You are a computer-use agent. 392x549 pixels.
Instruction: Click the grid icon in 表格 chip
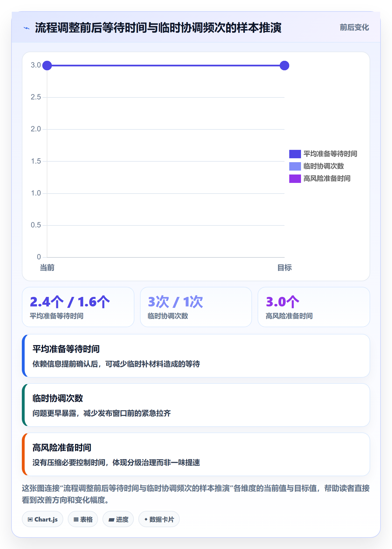tap(76, 520)
